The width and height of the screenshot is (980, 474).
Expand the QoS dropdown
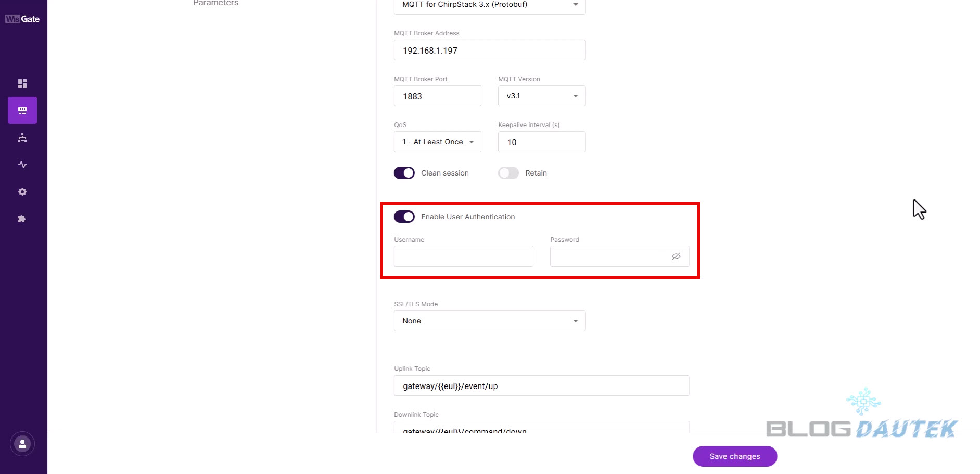click(437, 142)
